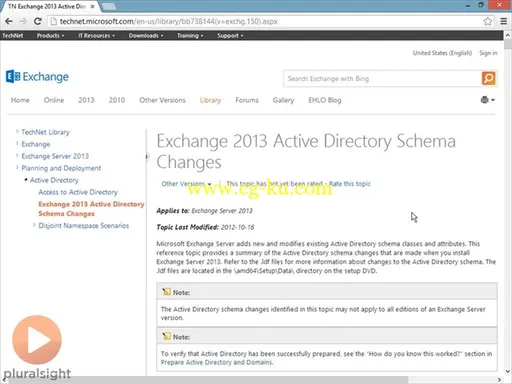Viewport: 512px width, 384px height.
Task: Go to the Online nav item
Action: coord(54,100)
